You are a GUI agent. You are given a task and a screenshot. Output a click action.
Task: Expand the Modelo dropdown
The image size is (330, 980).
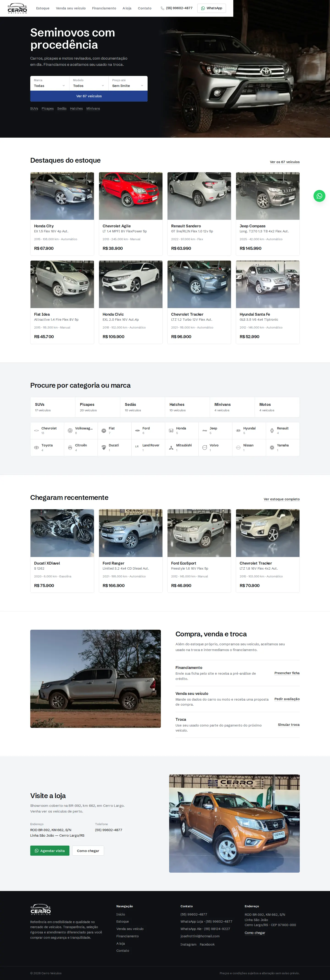pyautogui.click(x=89, y=83)
